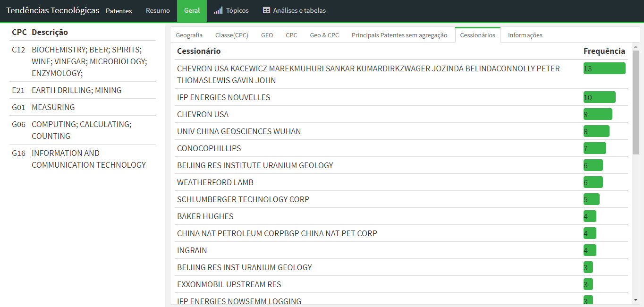Click the Patentes link in header
644x307 pixels.
point(119,11)
